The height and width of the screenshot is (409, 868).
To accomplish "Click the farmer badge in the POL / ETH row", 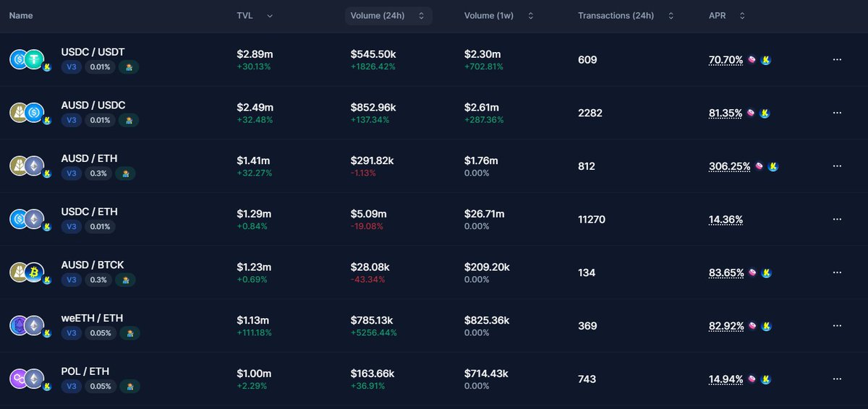I will [129, 386].
